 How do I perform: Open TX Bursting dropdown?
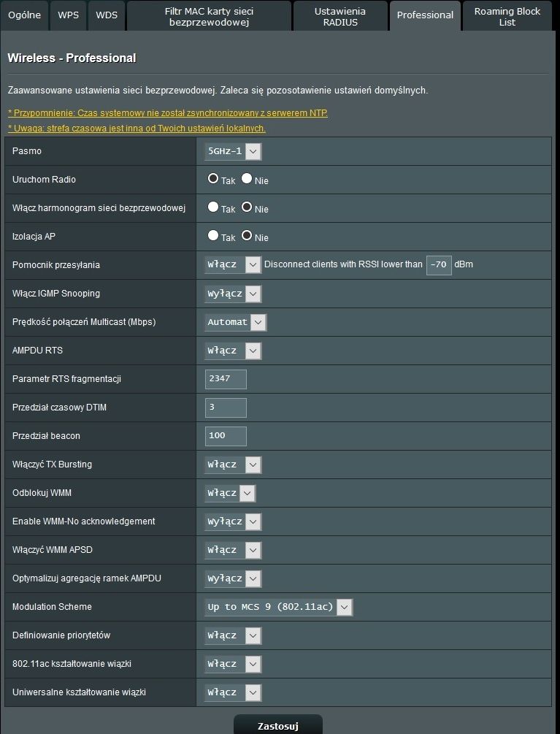pyautogui.click(x=233, y=465)
